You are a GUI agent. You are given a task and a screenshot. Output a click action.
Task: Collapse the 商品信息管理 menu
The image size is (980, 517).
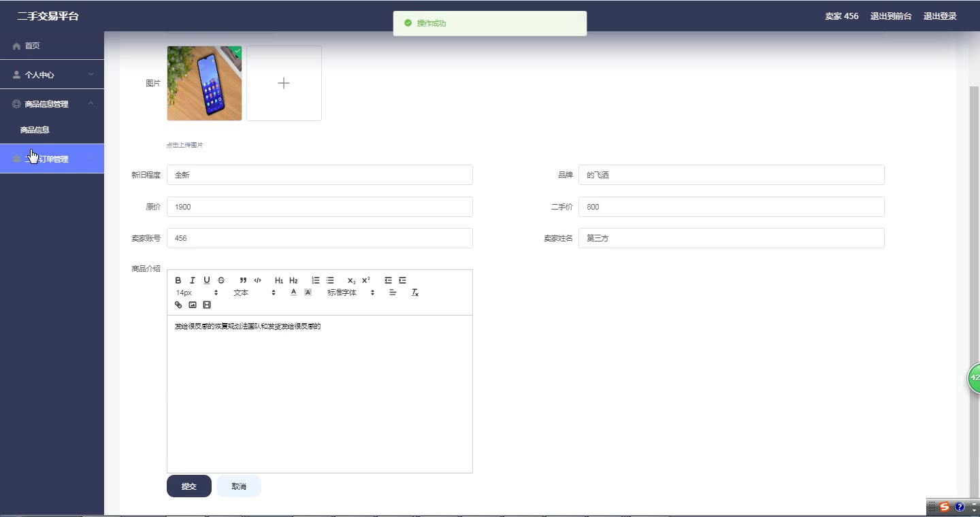point(52,104)
